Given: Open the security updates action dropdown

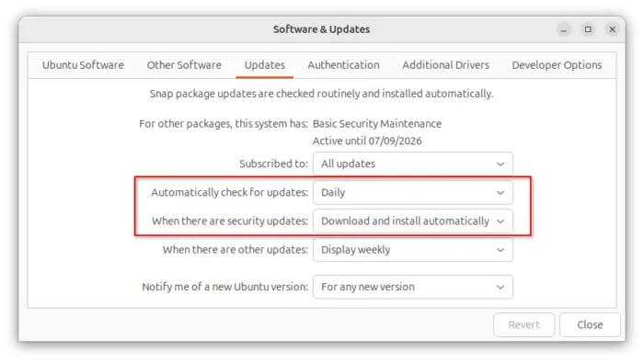Looking at the screenshot, I should pos(413,221).
